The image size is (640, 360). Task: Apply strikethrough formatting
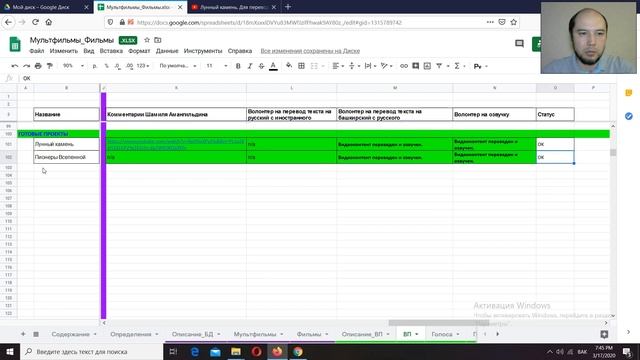(x=261, y=66)
